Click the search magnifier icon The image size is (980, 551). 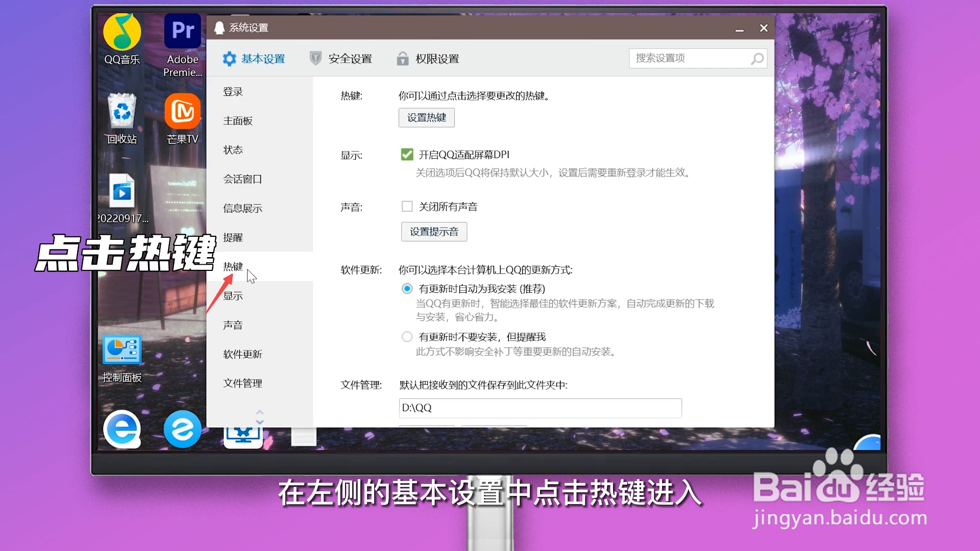pos(757,59)
